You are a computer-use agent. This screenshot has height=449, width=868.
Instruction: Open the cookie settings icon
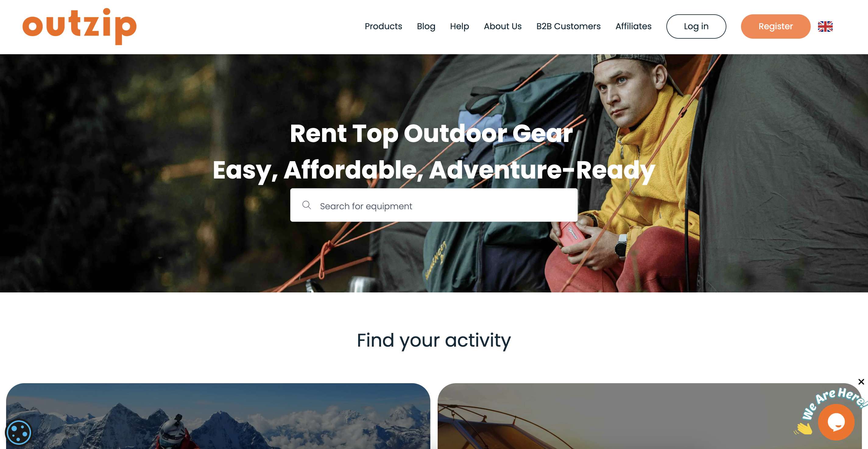point(19,433)
